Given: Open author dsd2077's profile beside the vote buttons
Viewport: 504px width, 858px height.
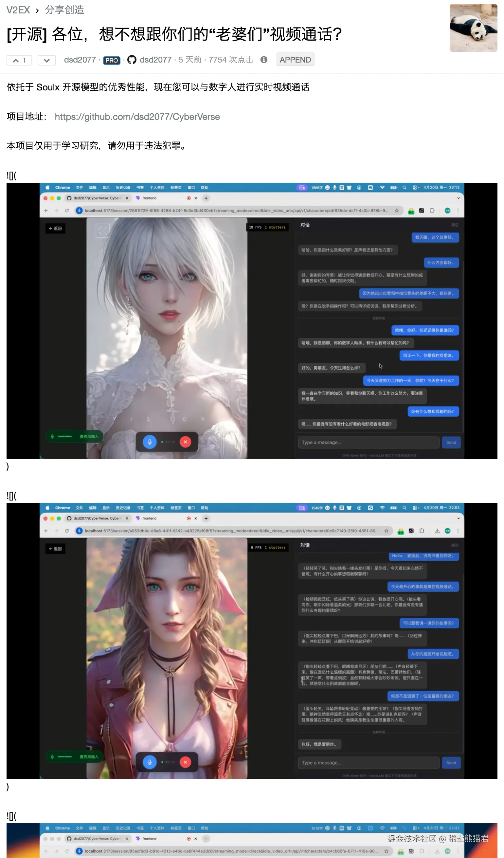Looking at the screenshot, I should [80, 60].
